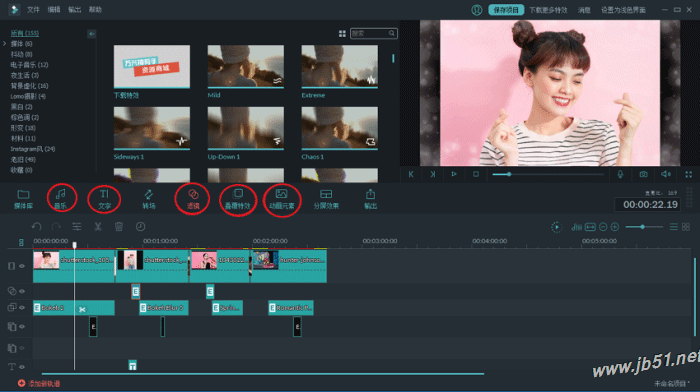Expand the 媒体 (6) category

4,43
